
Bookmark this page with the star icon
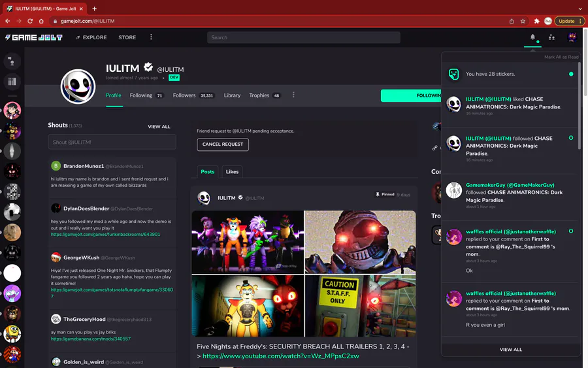pos(523,21)
